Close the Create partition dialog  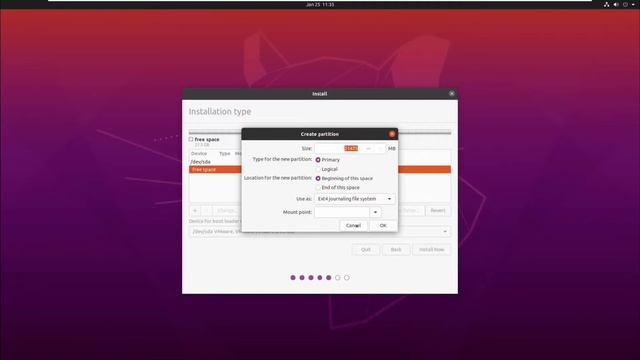pos(392,134)
